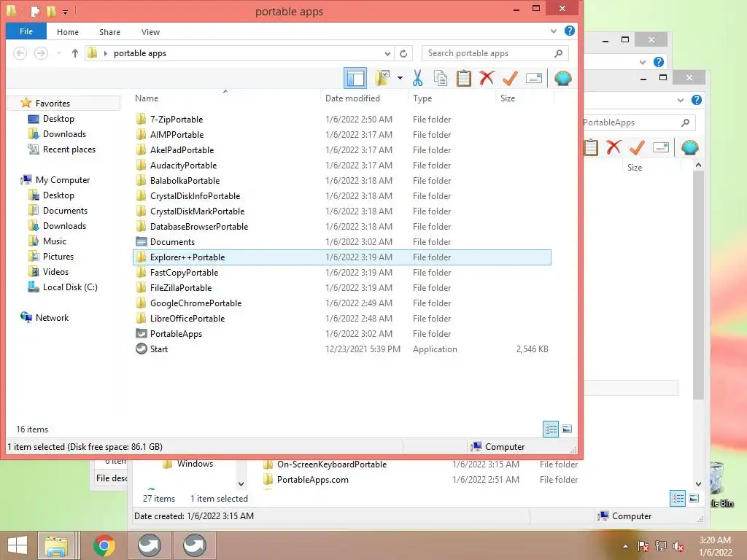Click scroll up arrow in back window file list
Image resolution: width=747 pixels, height=560 pixels.
coord(698,165)
